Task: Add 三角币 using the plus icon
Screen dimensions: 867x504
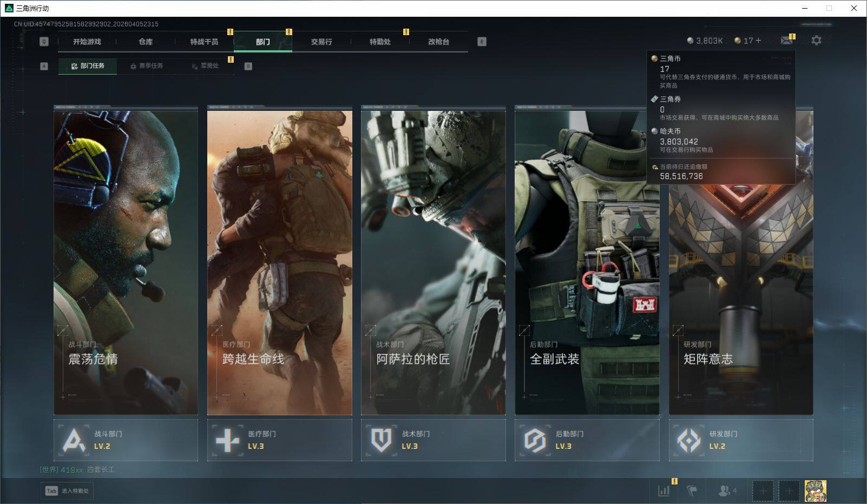Action: [x=758, y=41]
